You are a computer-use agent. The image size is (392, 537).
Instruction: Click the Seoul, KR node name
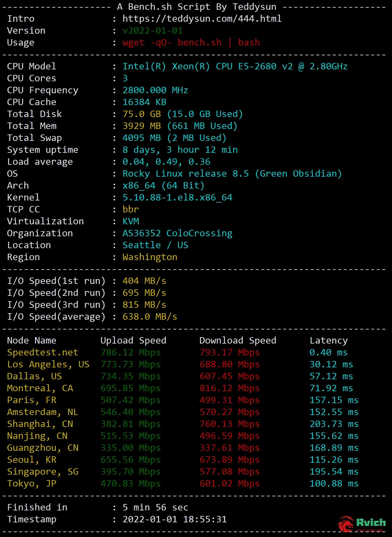31,460
